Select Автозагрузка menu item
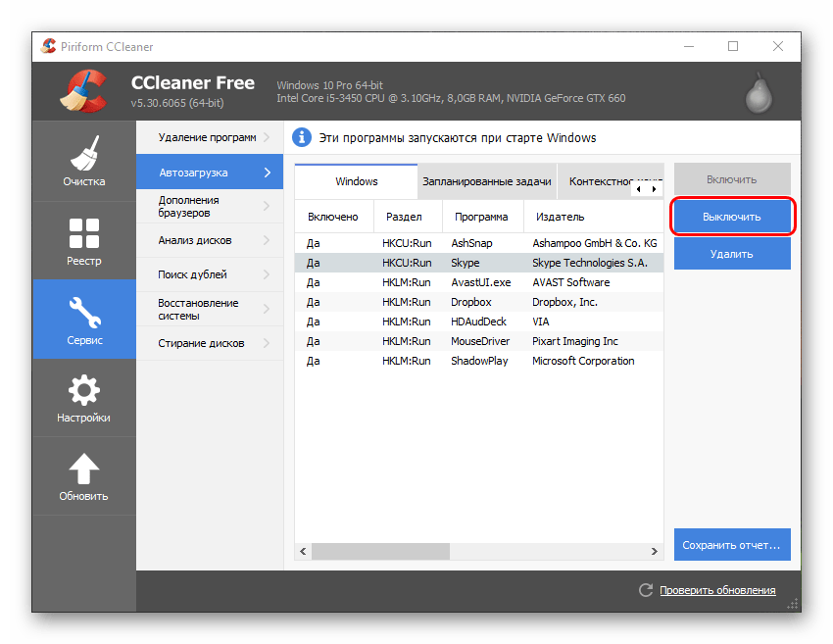 pyautogui.click(x=210, y=173)
